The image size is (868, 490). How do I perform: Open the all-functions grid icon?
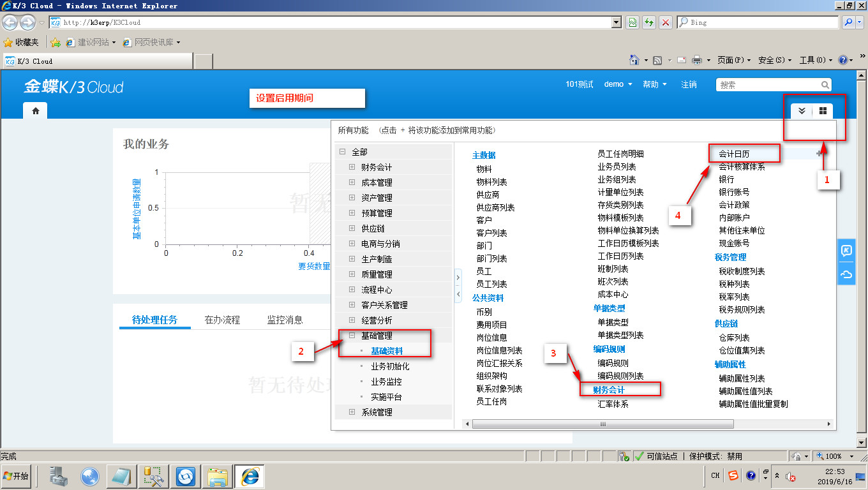click(823, 110)
